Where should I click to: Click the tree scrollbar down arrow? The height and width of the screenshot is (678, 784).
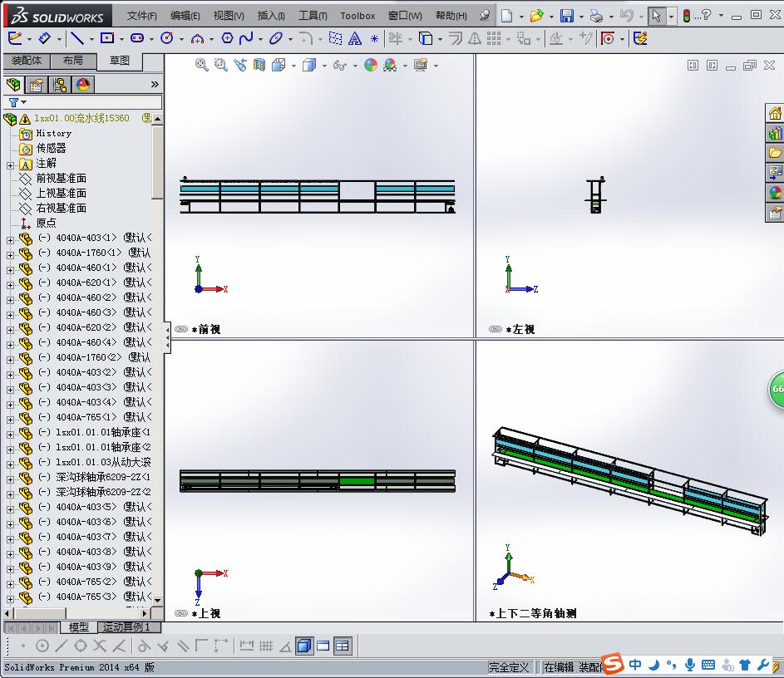[x=157, y=600]
